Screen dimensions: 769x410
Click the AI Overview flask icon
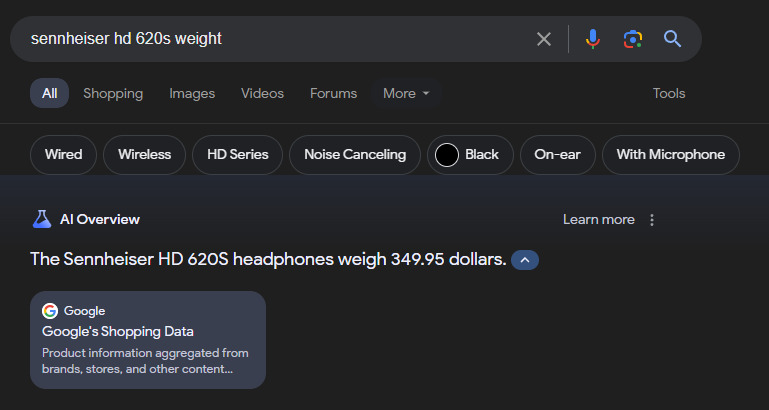(x=41, y=219)
